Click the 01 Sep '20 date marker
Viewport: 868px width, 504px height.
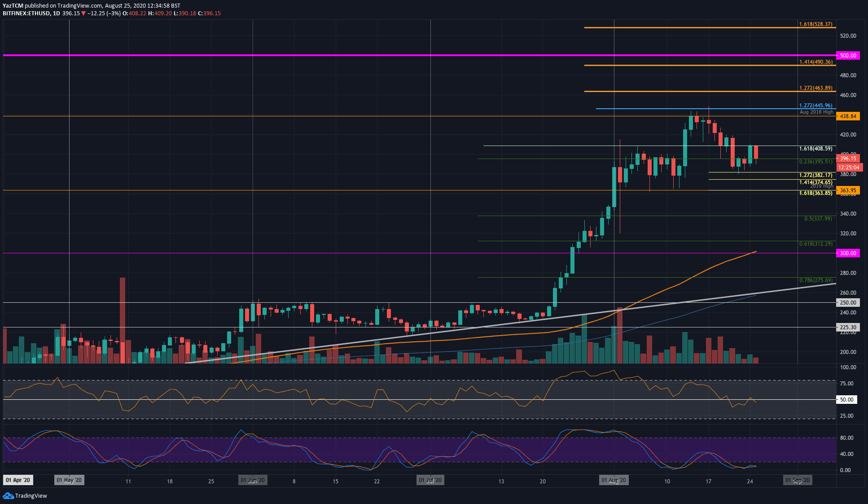[798, 480]
